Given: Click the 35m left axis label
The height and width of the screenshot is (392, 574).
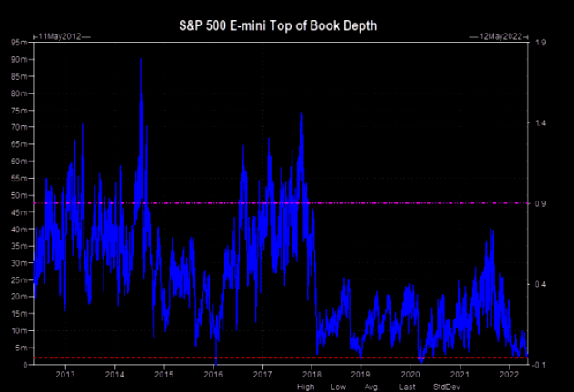Looking at the screenshot, I should tap(19, 246).
